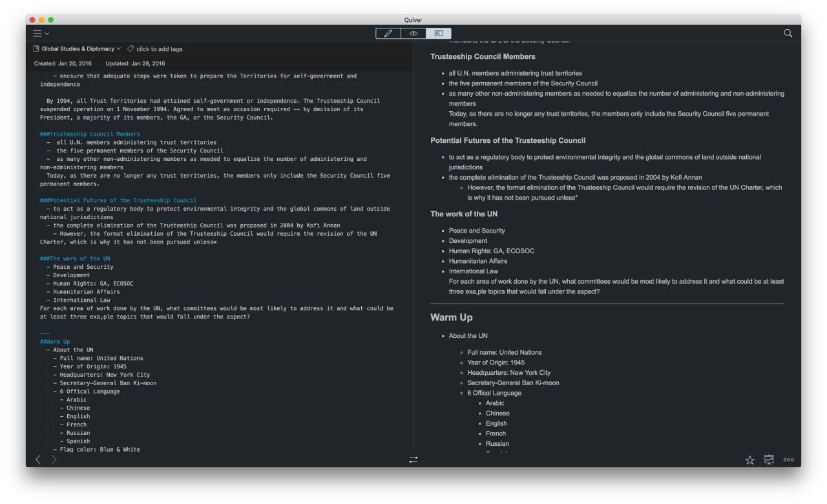The height and width of the screenshot is (504, 827).
Task: Open presentation mode icon
Action: [769, 459]
